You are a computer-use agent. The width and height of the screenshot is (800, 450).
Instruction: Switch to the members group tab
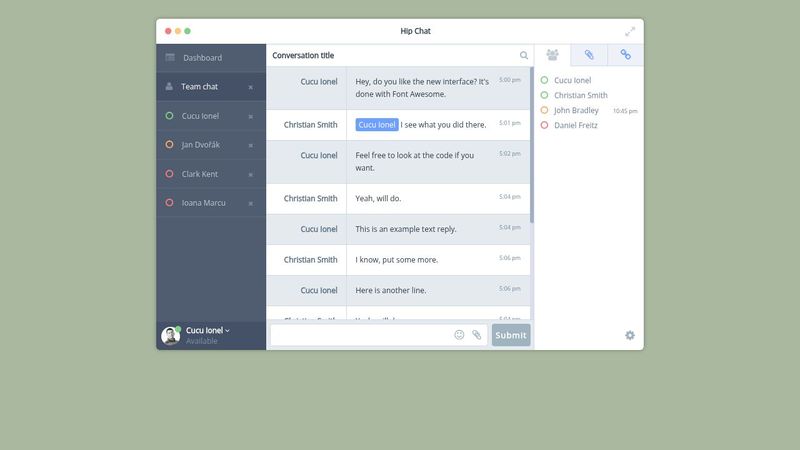pyautogui.click(x=553, y=55)
